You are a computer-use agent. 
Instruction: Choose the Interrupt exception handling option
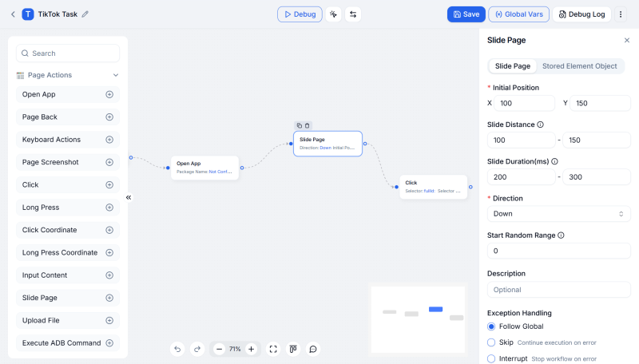tap(491, 358)
